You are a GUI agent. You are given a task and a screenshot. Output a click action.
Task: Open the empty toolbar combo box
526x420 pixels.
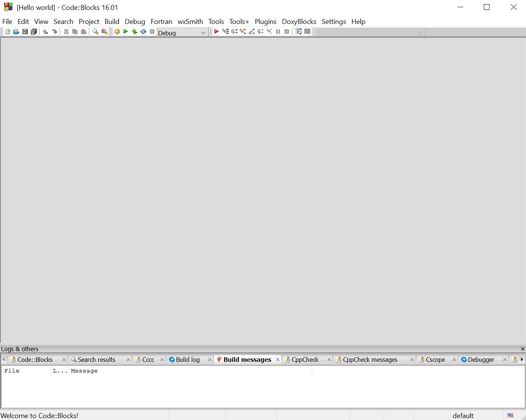click(x=370, y=33)
